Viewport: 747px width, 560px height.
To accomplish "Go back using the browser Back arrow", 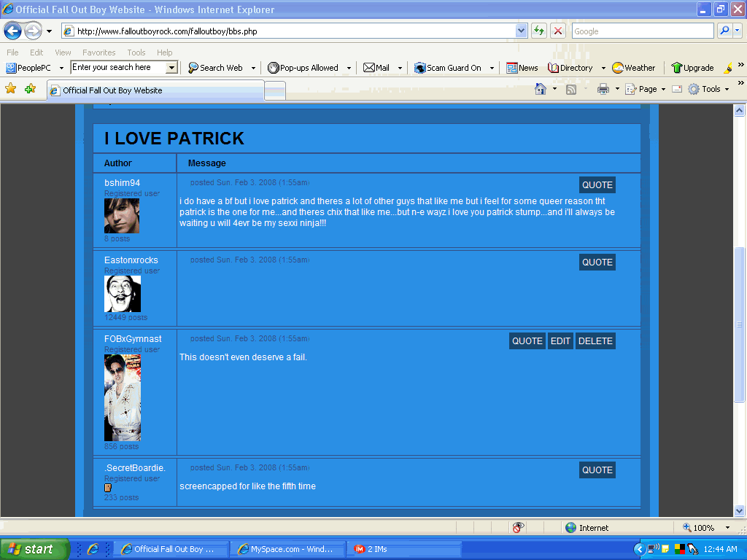I will point(13,31).
